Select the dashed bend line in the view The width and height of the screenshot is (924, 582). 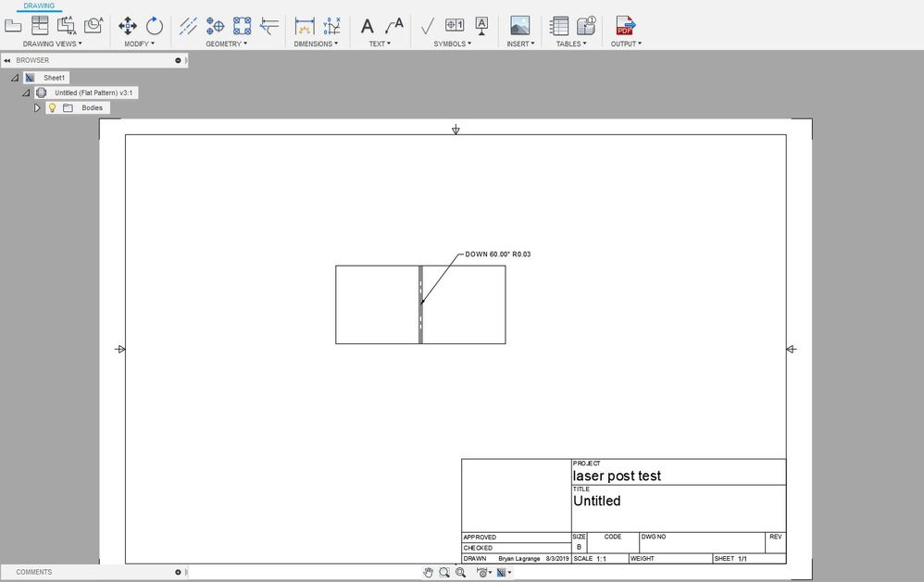point(420,304)
